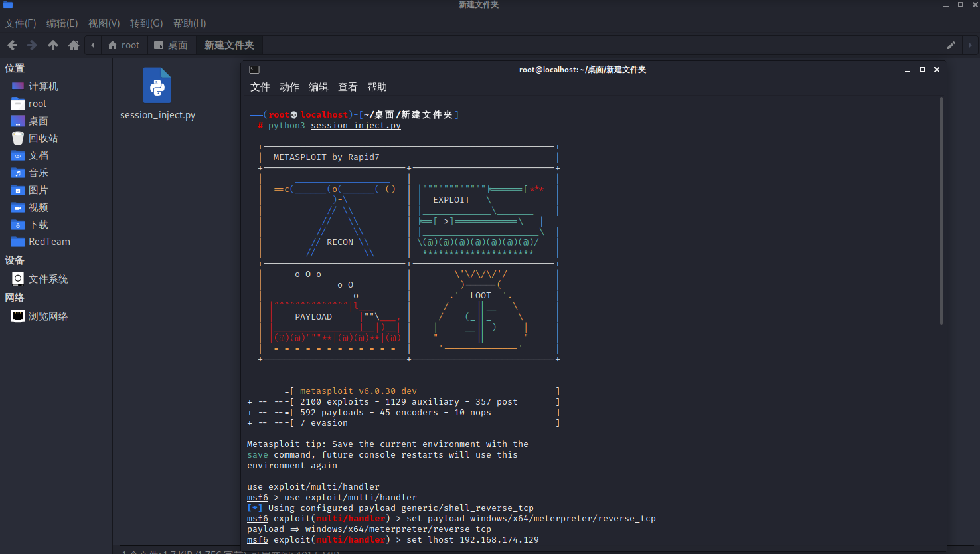The height and width of the screenshot is (554, 980).
Task: Click the 'METASPLOIT by Rapid7' banner text
Action: pyautogui.click(x=327, y=157)
